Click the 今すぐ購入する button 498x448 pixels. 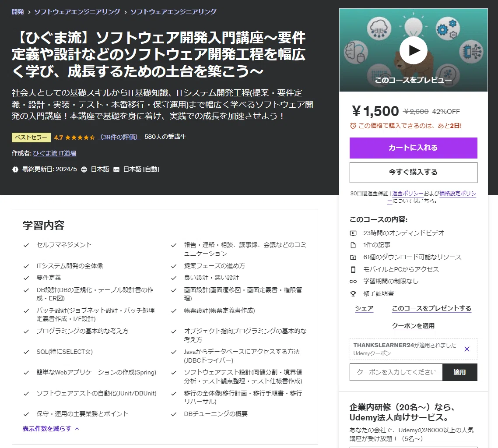coord(413,172)
